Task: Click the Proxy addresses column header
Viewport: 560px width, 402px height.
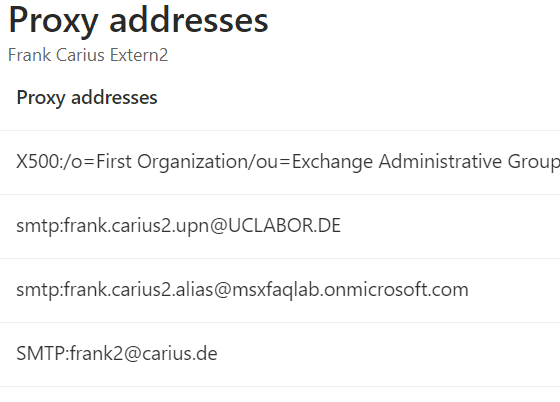Action: click(87, 97)
